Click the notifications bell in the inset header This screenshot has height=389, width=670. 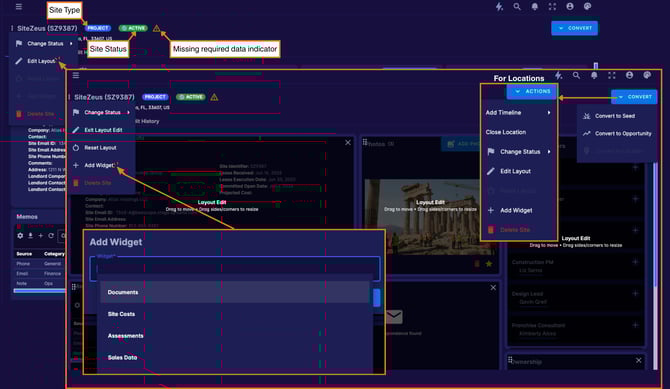tap(594, 75)
